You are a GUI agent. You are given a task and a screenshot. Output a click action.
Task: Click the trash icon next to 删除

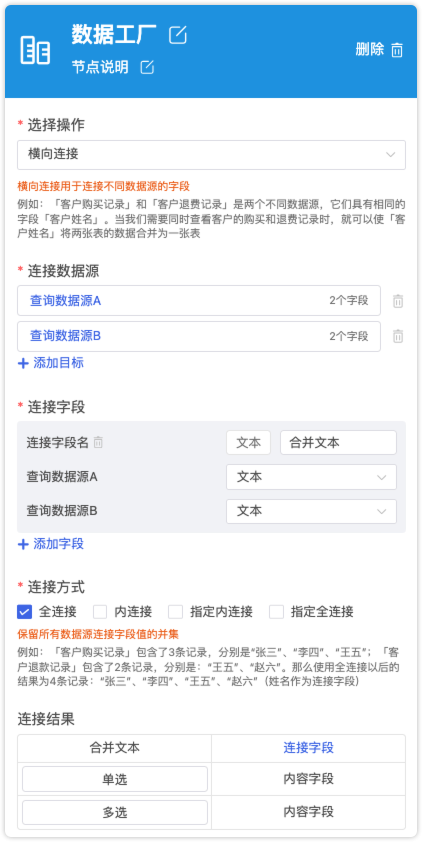(397, 50)
